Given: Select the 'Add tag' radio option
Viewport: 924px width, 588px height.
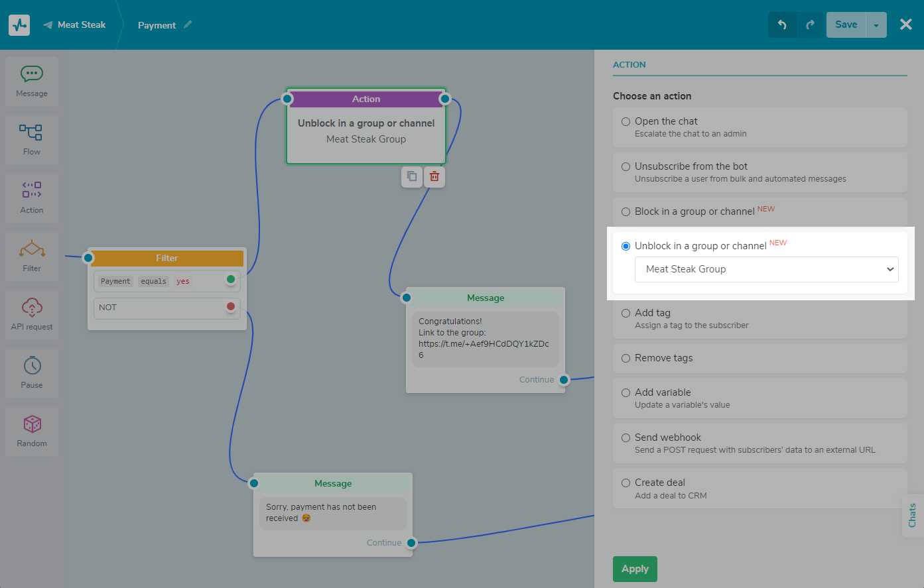Looking at the screenshot, I should [626, 313].
